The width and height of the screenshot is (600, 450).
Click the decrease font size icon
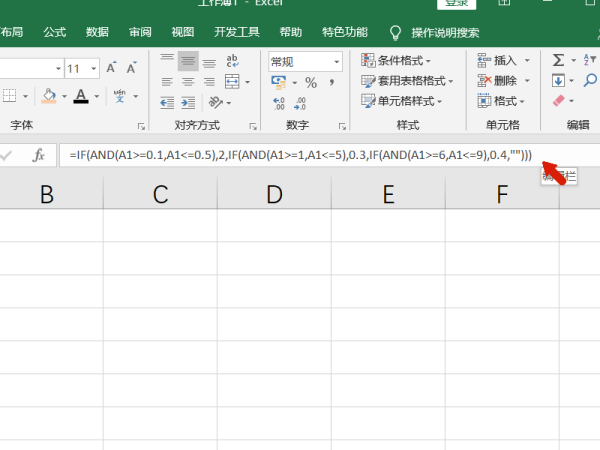pyautogui.click(x=131, y=69)
